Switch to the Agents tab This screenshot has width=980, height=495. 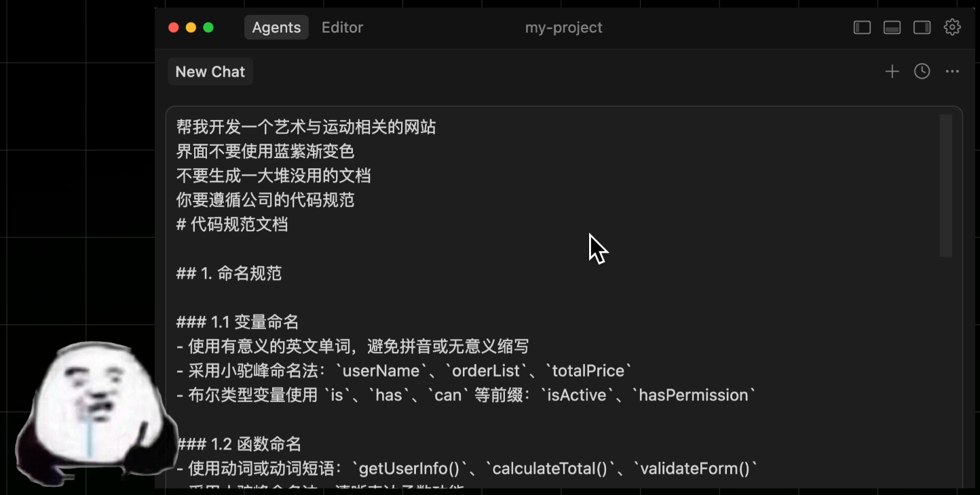pyautogui.click(x=276, y=28)
